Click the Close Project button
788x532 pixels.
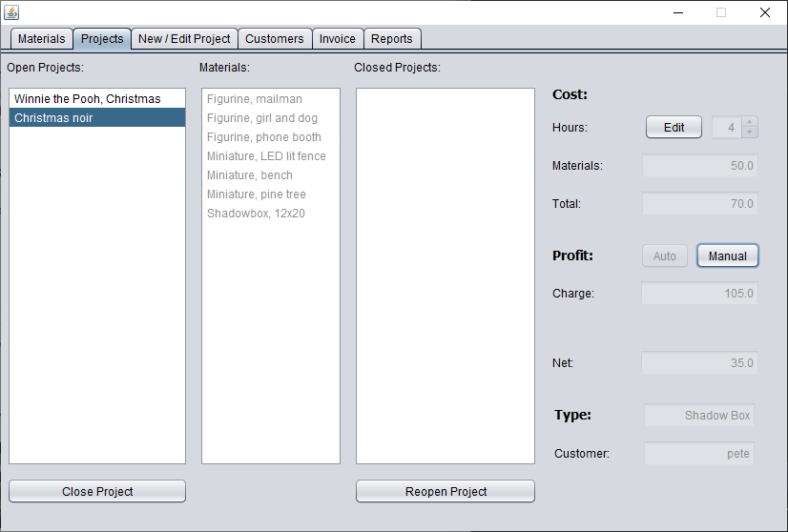[97, 491]
